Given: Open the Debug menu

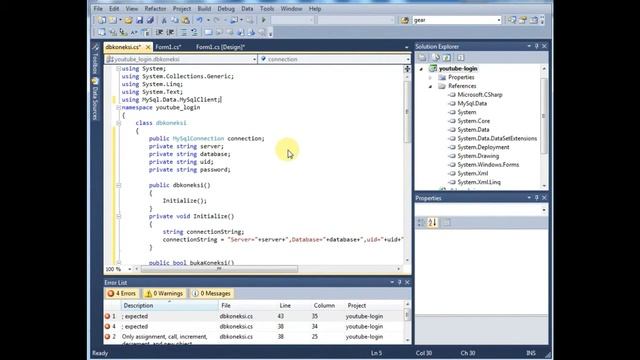Looking at the screenshot, I should click(226, 9).
